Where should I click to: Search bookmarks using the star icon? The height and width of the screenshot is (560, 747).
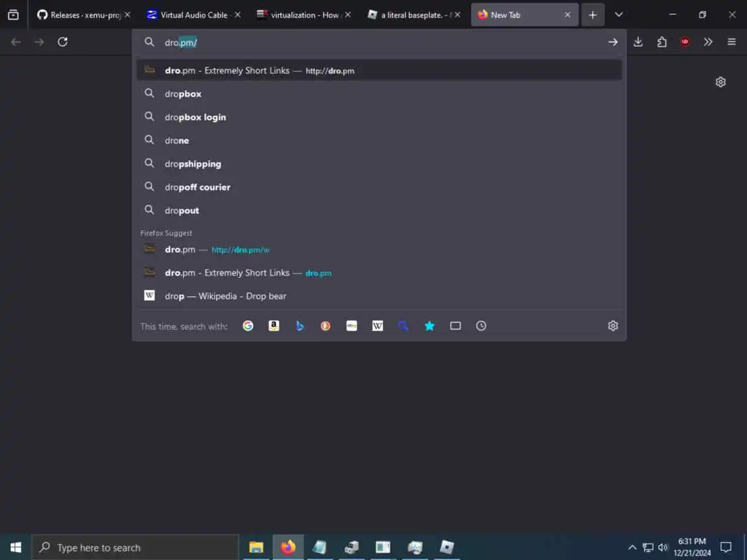(x=429, y=326)
